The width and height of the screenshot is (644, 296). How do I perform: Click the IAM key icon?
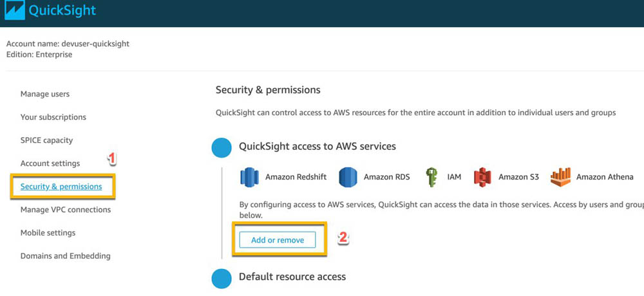(x=431, y=177)
